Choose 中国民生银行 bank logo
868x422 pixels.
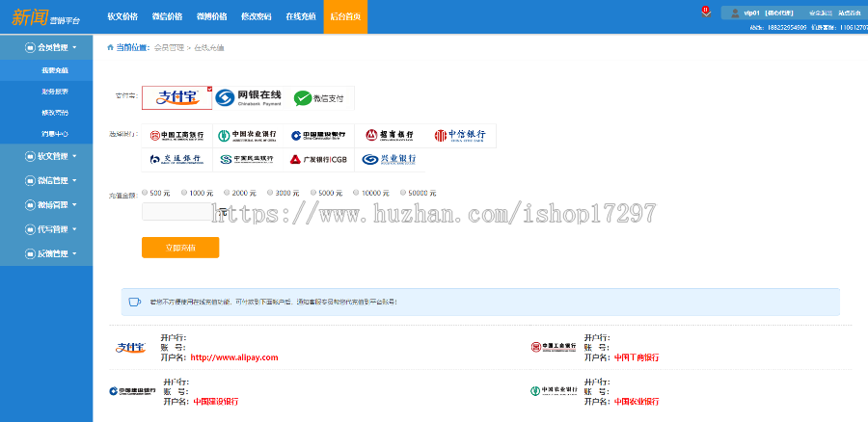(x=248, y=160)
